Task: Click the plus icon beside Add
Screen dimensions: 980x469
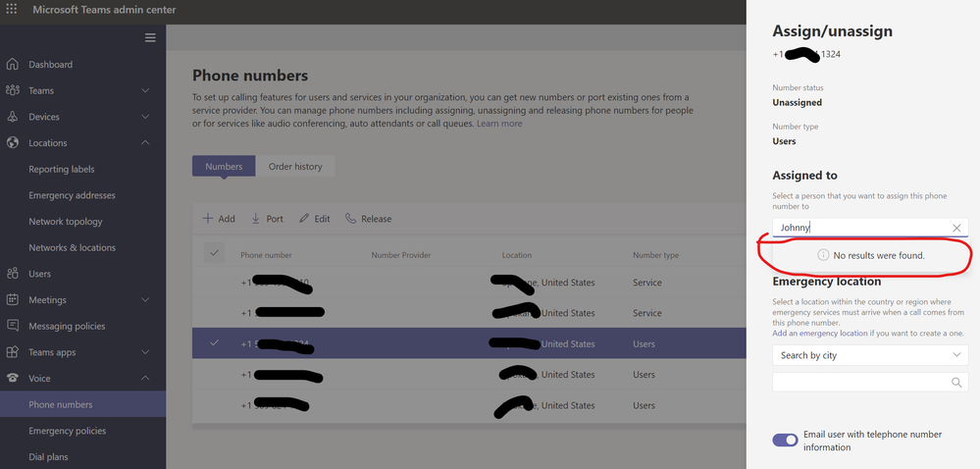Action: [208, 218]
